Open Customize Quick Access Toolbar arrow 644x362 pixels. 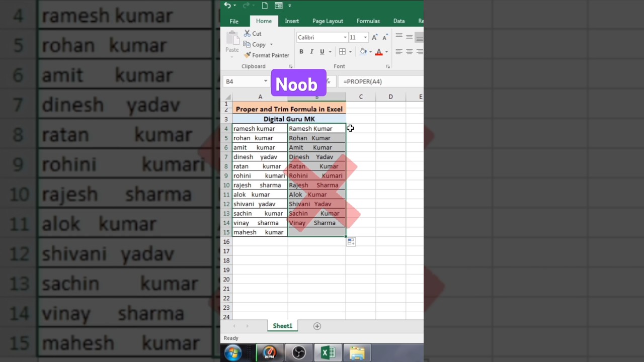(290, 6)
